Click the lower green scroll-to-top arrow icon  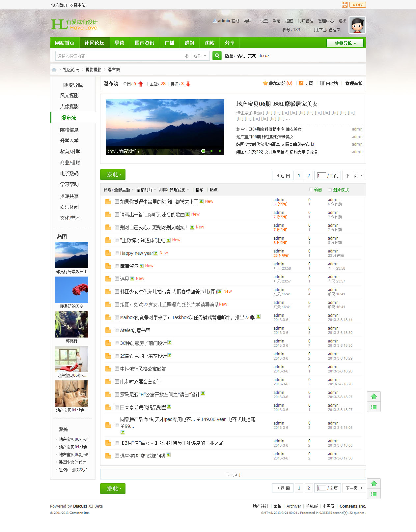[x=374, y=484]
